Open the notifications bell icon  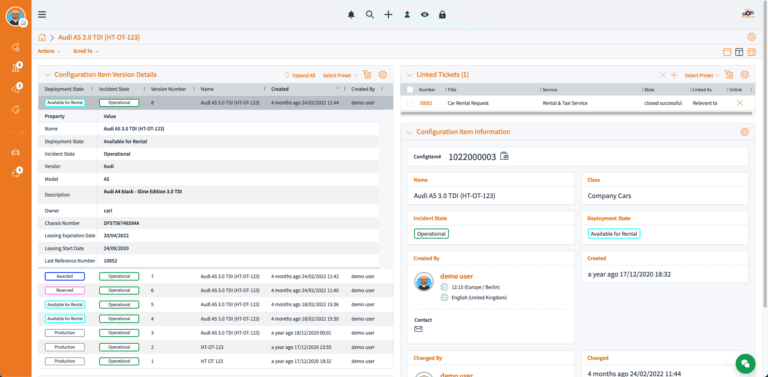[x=351, y=15]
